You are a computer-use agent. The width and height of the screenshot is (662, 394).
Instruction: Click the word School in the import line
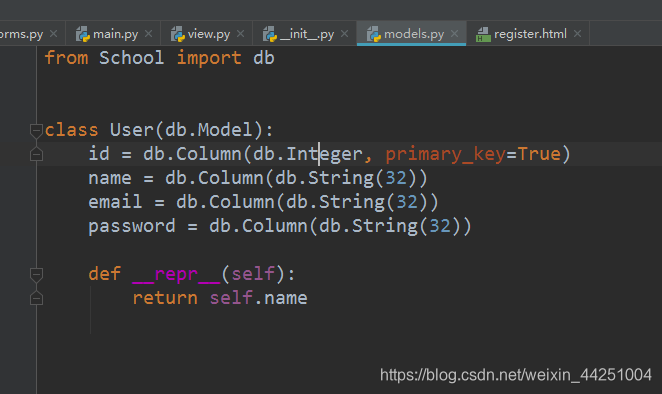[131, 58]
